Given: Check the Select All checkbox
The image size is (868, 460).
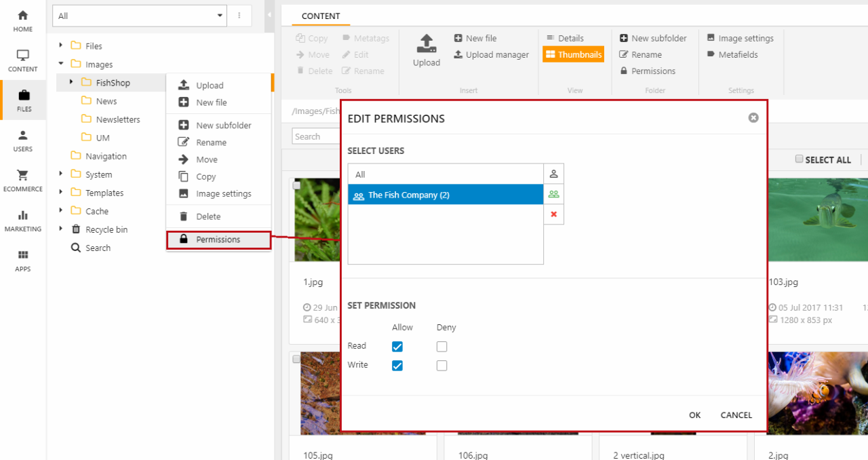Looking at the screenshot, I should 800,159.
